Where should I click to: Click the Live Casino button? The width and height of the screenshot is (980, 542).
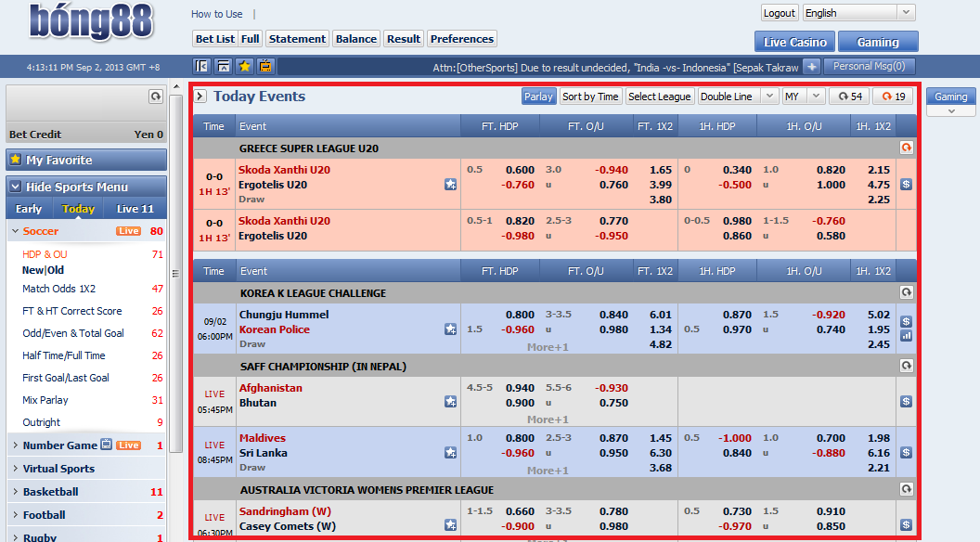point(794,42)
